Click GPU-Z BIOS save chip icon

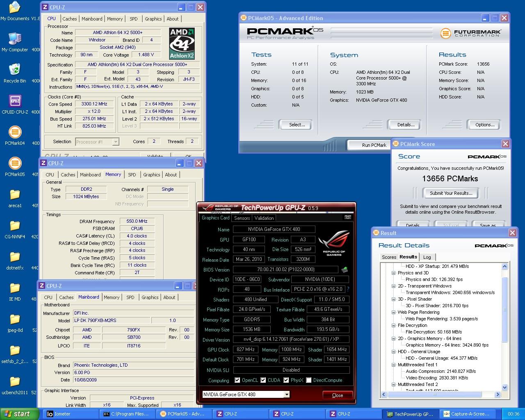(345, 269)
